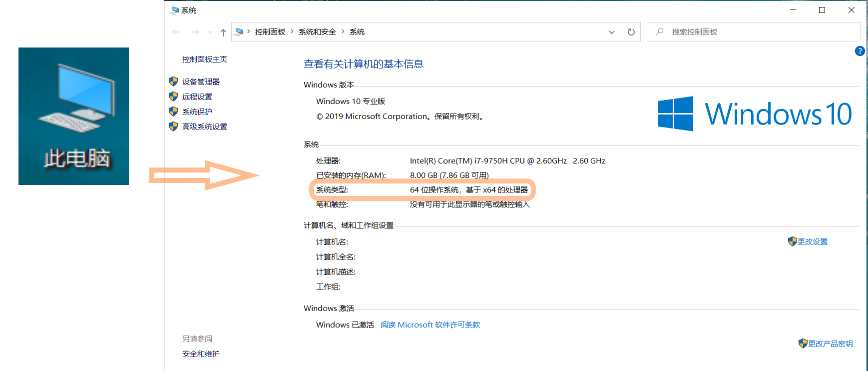Screen dimensions: 868x371
Task: Click the Windows 10 专业版 text
Action: coord(351,101)
